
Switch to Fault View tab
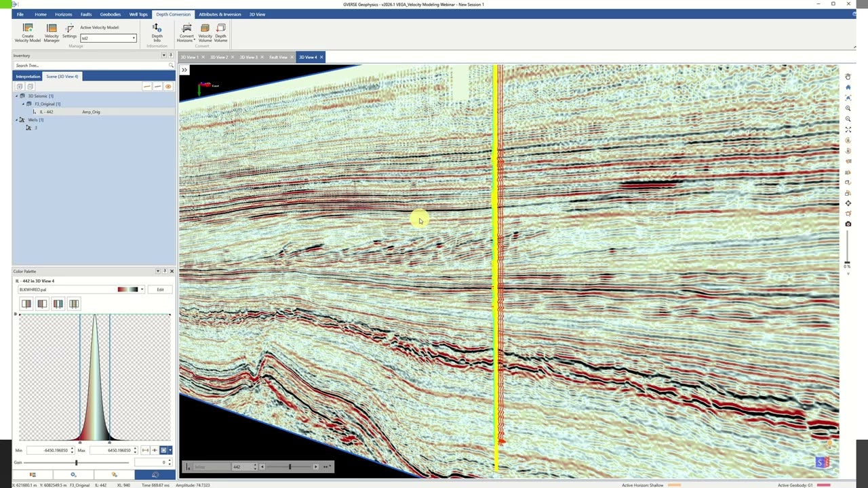pos(278,57)
